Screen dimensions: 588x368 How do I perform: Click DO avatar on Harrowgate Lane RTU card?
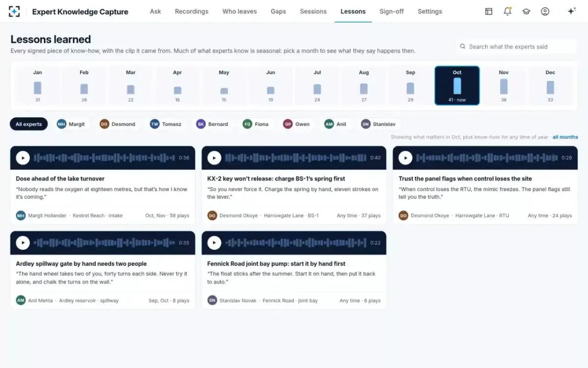tap(403, 215)
